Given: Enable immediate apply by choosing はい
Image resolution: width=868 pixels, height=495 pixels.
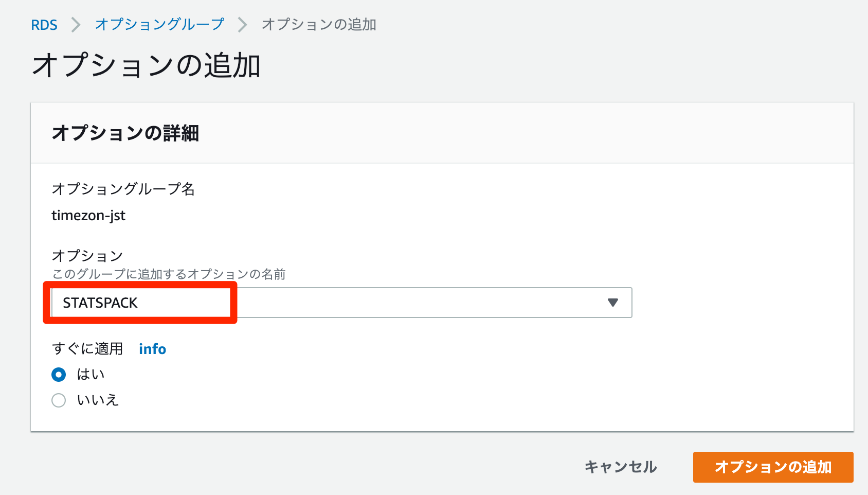Looking at the screenshot, I should pos(59,375).
